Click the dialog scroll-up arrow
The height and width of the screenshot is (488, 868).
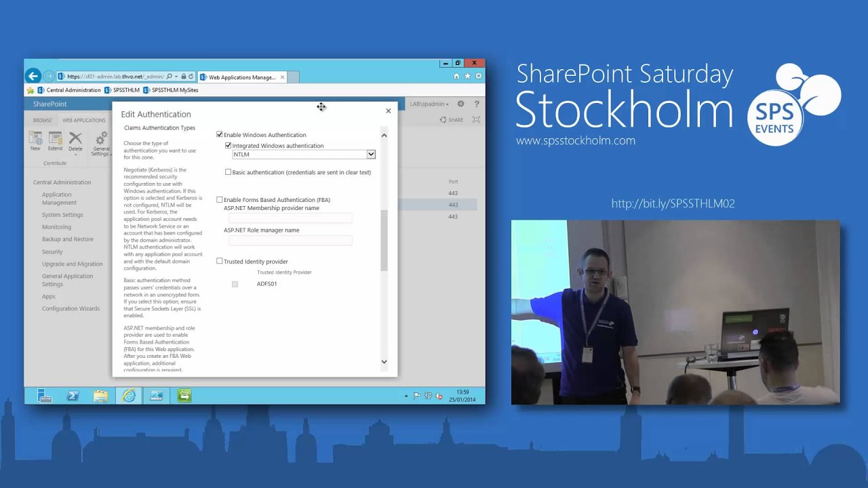(384, 136)
